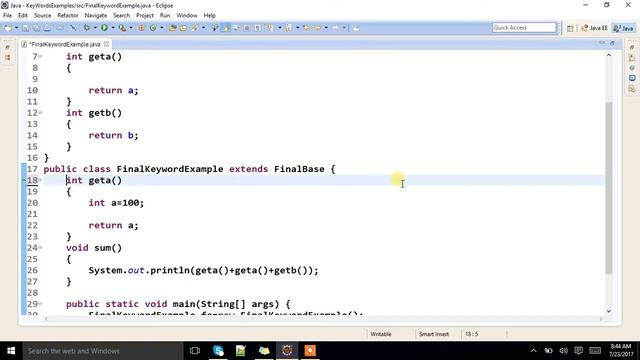This screenshot has width=640, height=360.
Task: Open the Help menu
Action: point(209,15)
